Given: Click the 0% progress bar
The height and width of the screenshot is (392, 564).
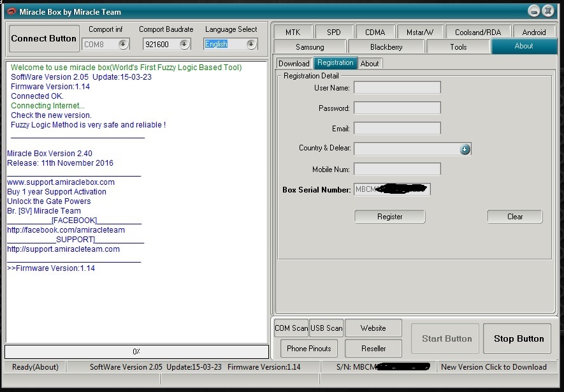Looking at the screenshot, I should pos(136,352).
